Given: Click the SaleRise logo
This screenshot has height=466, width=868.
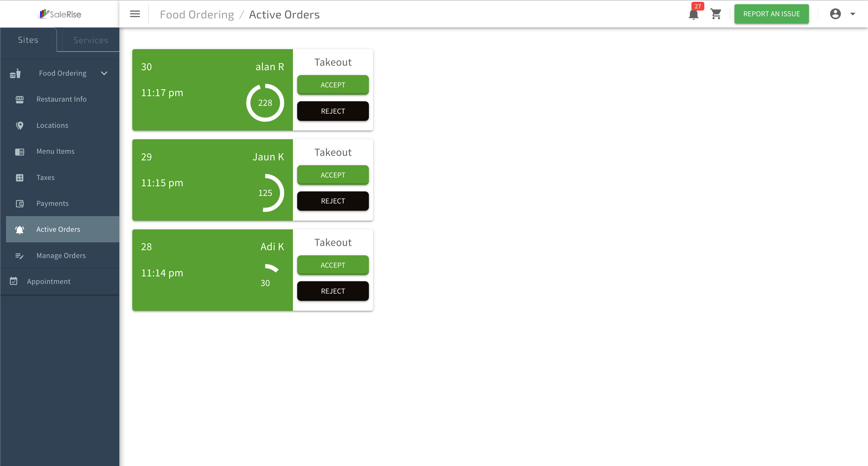Looking at the screenshot, I should [60, 14].
